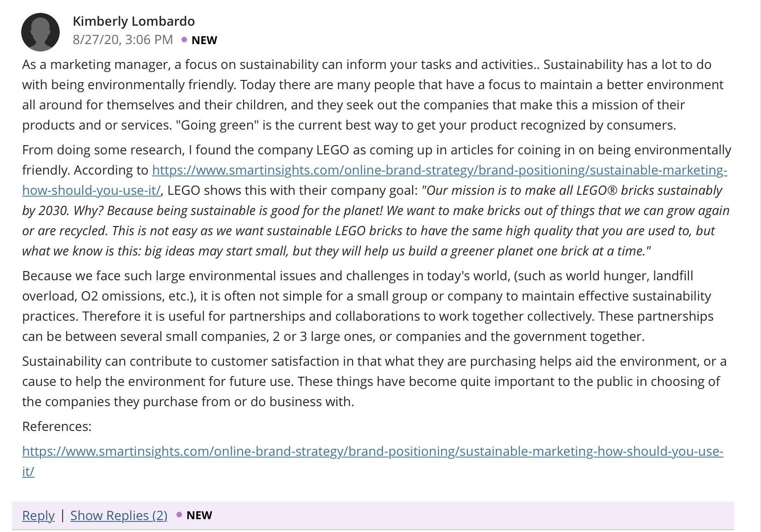Open the smartinsights URL under References
The image size is (761, 532).
pyautogui.click(x=373, y=452)
